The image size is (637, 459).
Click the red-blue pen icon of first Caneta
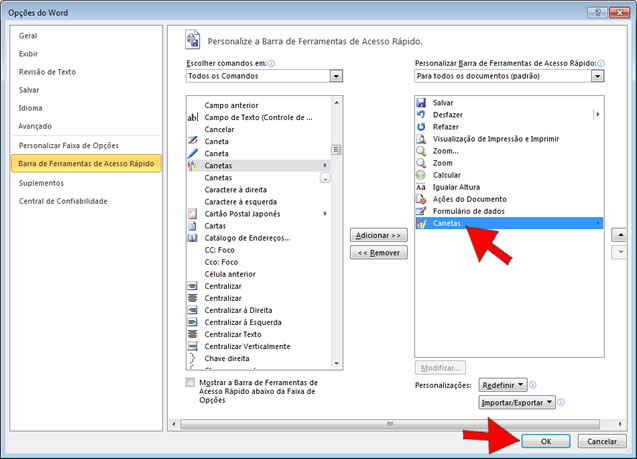click(193, 141)
